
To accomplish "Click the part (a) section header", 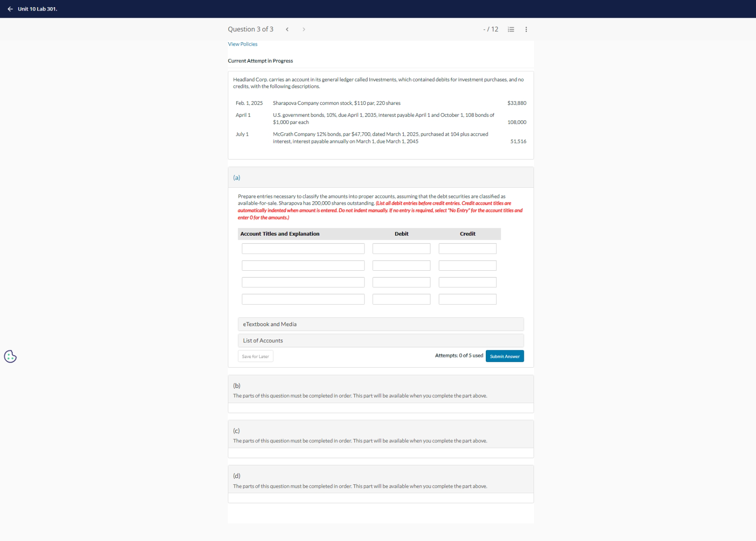I will (x=381, y=178).
